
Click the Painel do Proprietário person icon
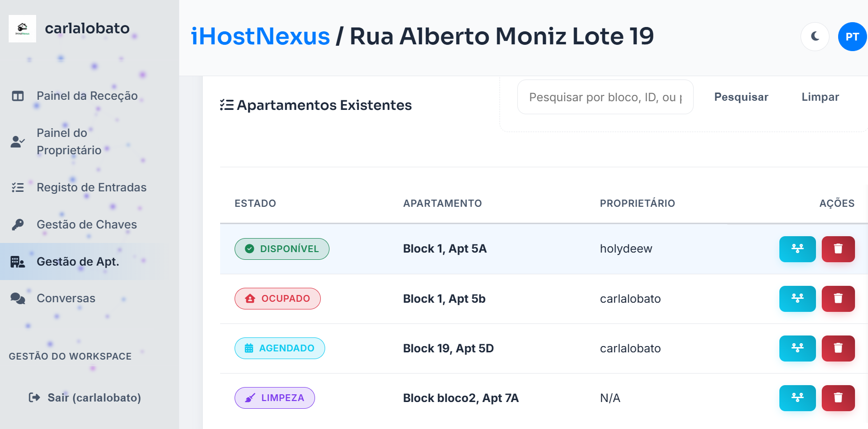click(x=17, y=141)
